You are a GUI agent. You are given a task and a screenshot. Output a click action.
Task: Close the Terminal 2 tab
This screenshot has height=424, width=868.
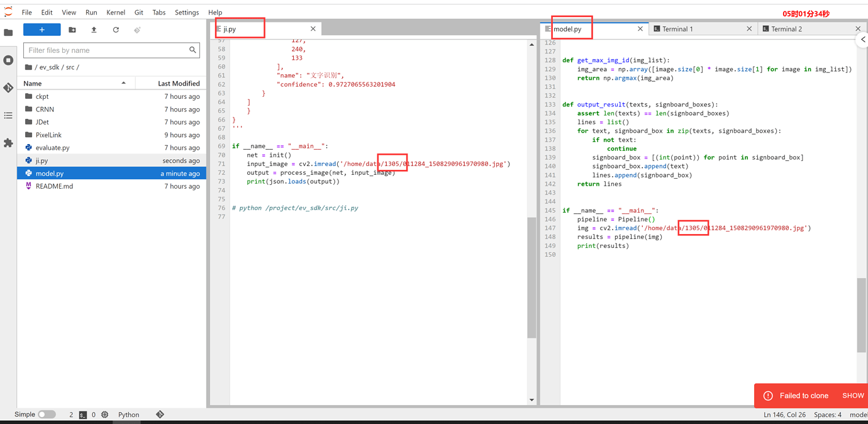pos(858,29)
